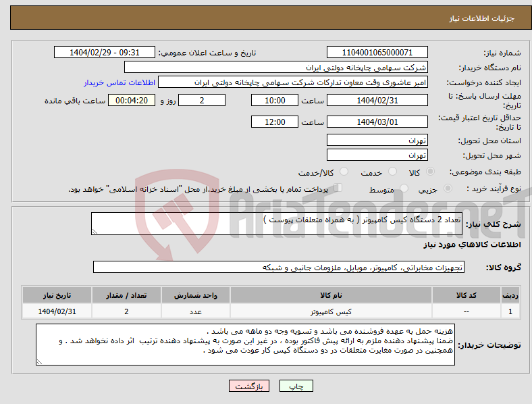The height and width of the screenshot is (404, 532).
Task: Select the کالا radio button
Action: 430,172
